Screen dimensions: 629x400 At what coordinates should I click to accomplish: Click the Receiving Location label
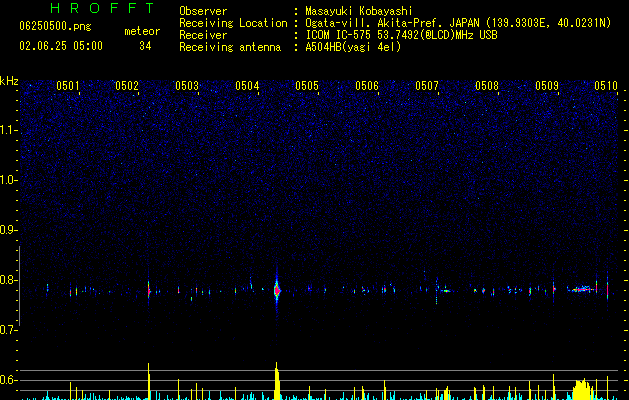233,24
